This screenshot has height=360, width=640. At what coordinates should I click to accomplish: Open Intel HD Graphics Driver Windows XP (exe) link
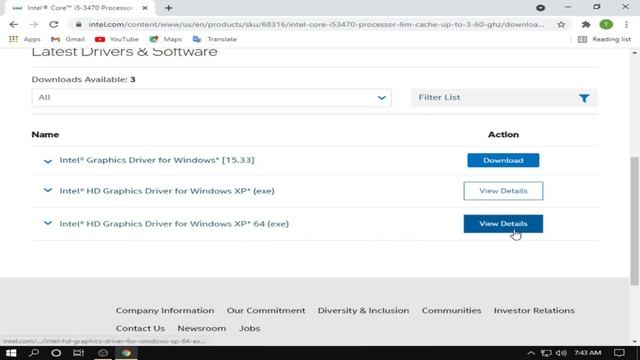167,191
